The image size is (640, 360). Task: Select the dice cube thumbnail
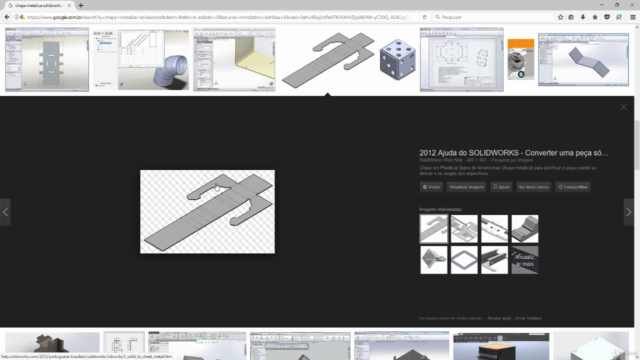pos(398,60)
